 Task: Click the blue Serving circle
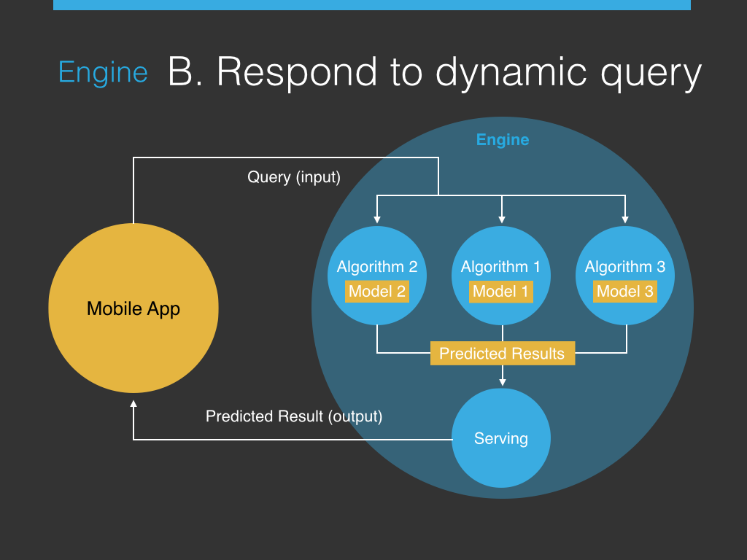coord(501,439)
